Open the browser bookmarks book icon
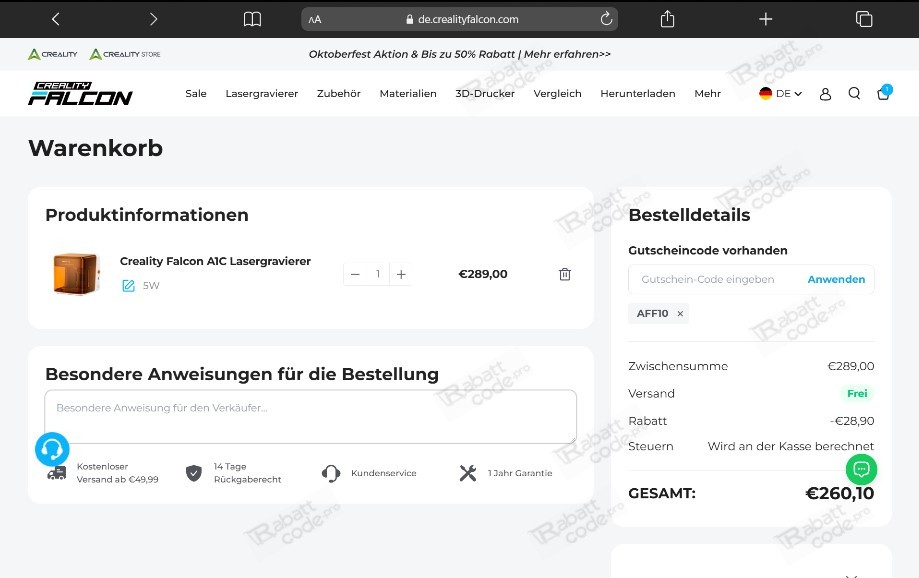Viewport: 919px width, 578px height. tap(252, 19)
